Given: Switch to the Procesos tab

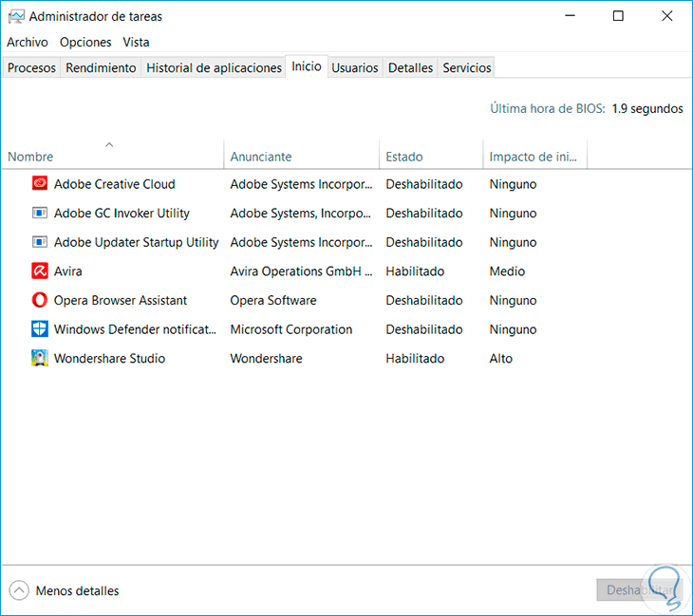Looking at the screenshot, I should click(31, 67).
